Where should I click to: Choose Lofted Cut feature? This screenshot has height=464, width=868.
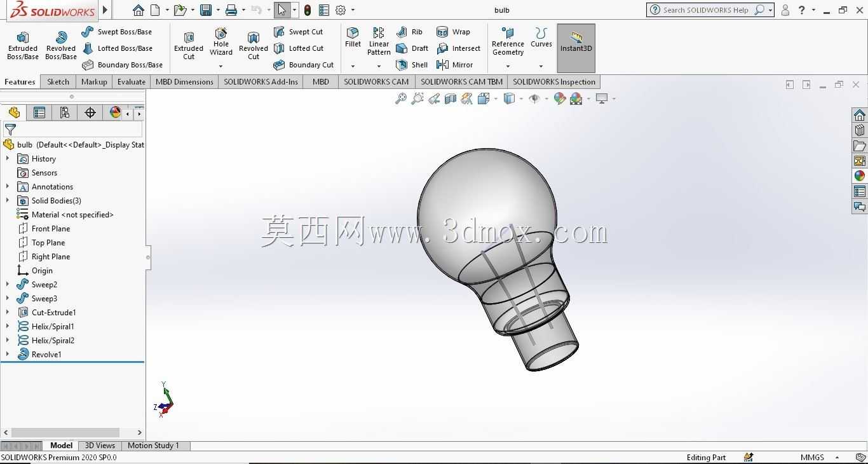tap(299, 48)
